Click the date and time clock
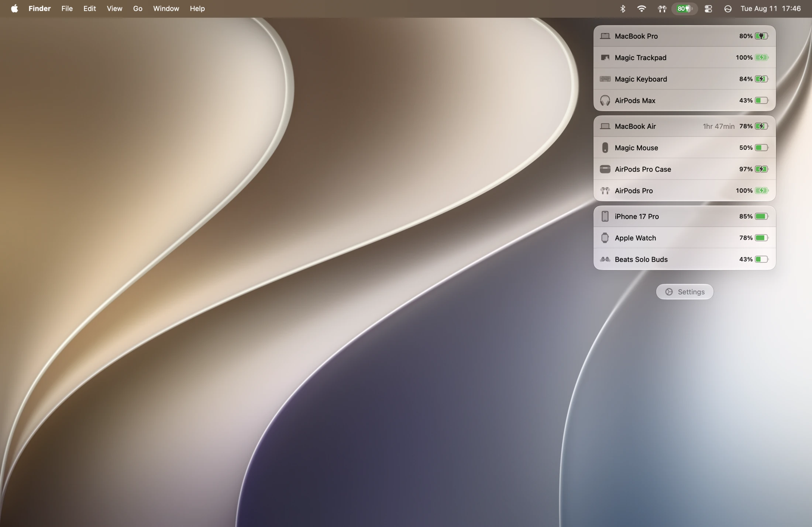 click(770, 8)
